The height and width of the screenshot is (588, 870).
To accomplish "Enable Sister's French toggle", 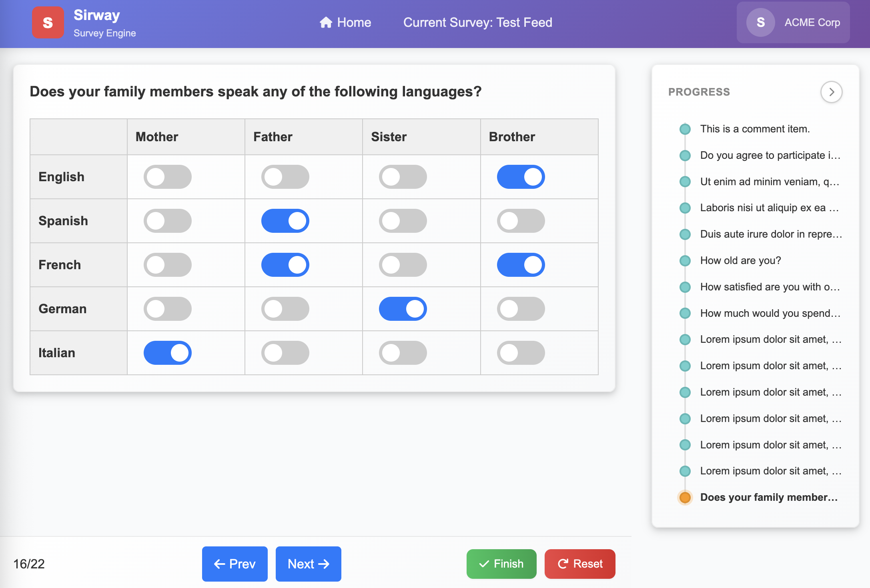I will click(x=403, y=264).
